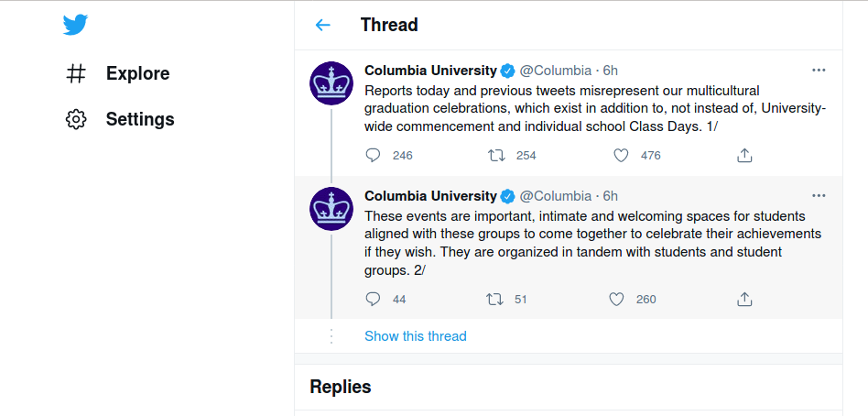868x416 pixels.
Task: Reply to the first Columbia tweet
Action: pyautogui.click(x=373, y=155)
